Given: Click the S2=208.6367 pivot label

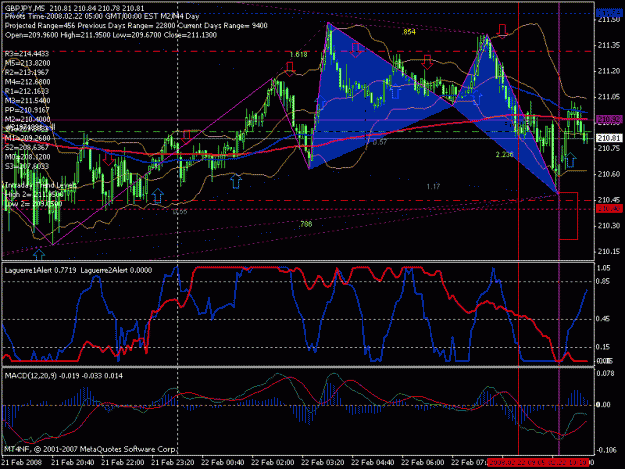Looking at the screenshot, I should (27, 147).
